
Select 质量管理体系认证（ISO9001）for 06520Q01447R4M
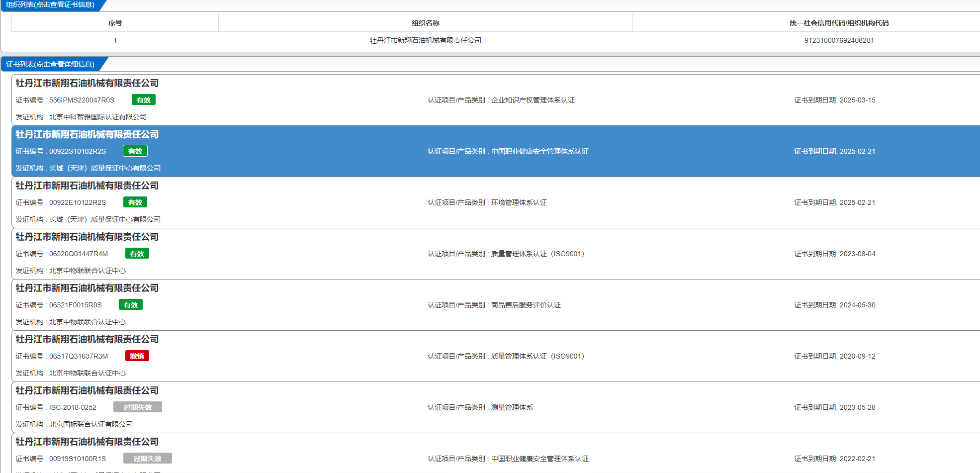tap(537, 254)
